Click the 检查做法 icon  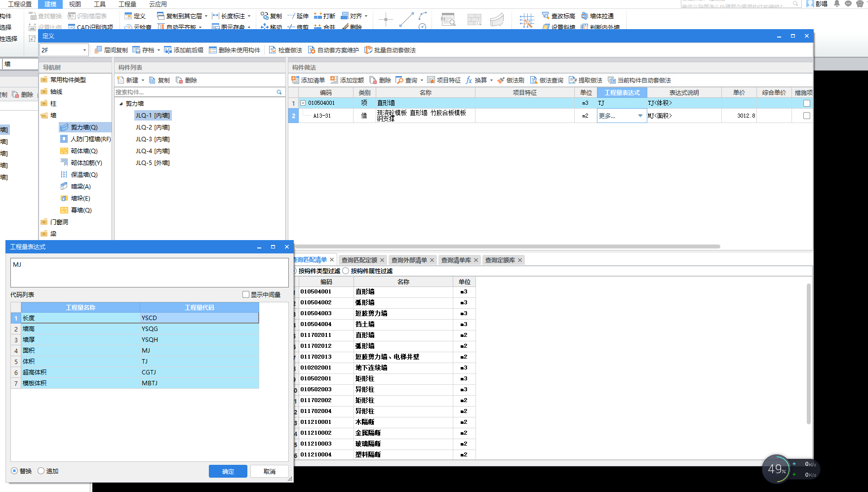[x=273, y=50]
